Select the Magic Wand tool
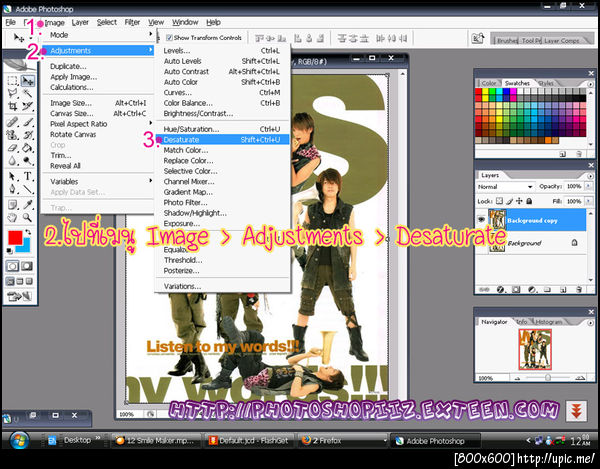Viewport: 600px width, 469px height. 28,93
